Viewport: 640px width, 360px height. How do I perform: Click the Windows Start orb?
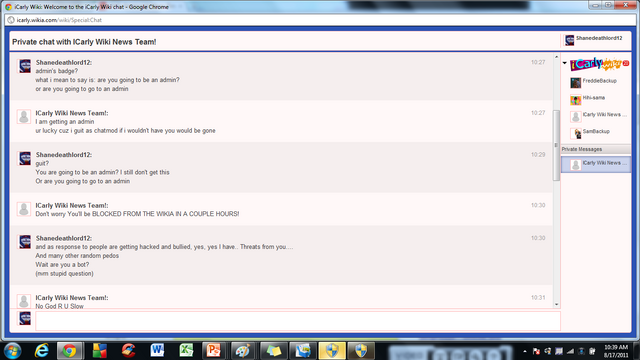(x=12, y=351)
